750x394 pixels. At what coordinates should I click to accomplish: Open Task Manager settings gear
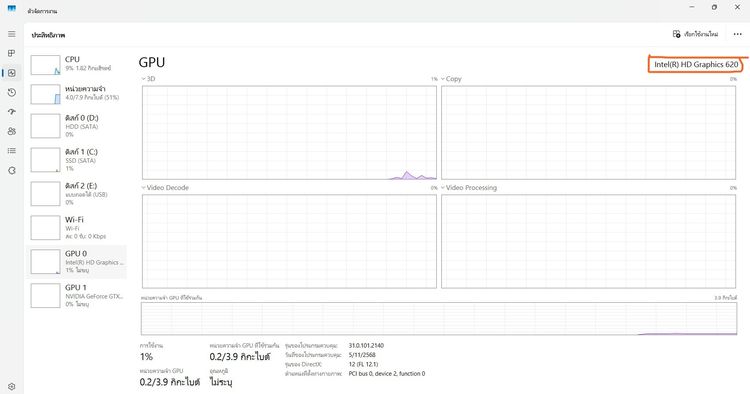click(x=11, y=386)
